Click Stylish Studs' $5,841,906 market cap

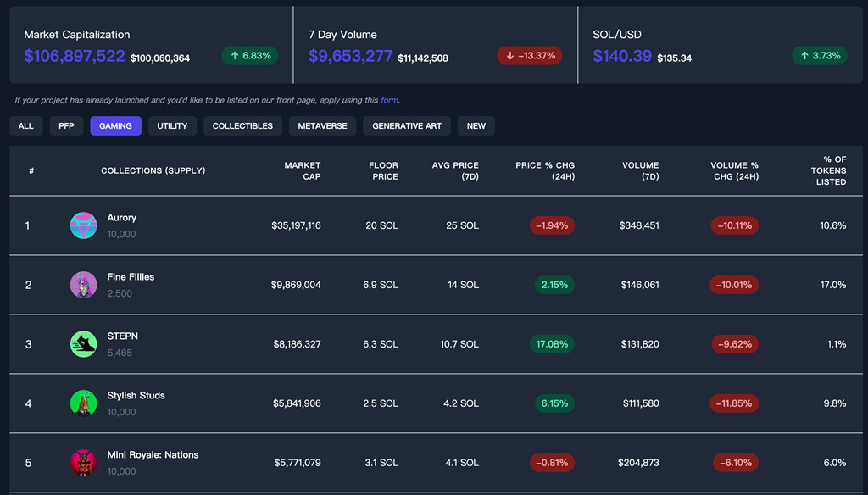[297, 403]
